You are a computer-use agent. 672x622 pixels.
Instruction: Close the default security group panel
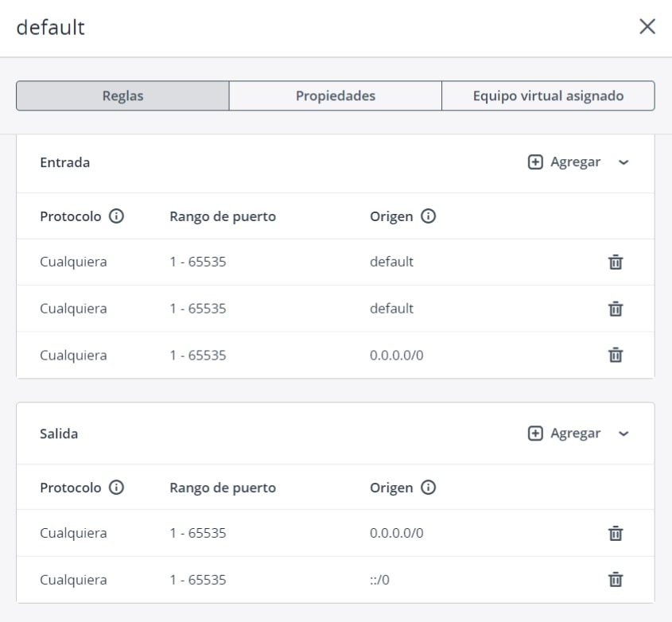click(x=647, y=26)
